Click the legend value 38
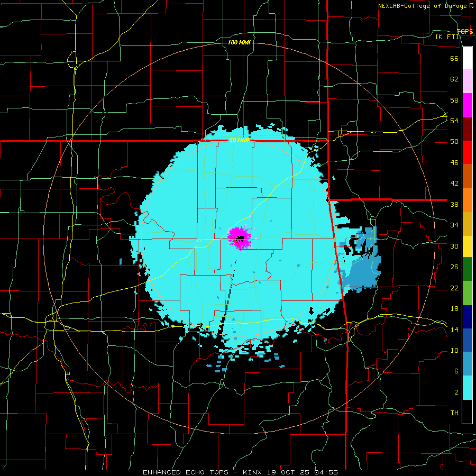The height and width of the screenshot is (476, 476). pos(454,205)
